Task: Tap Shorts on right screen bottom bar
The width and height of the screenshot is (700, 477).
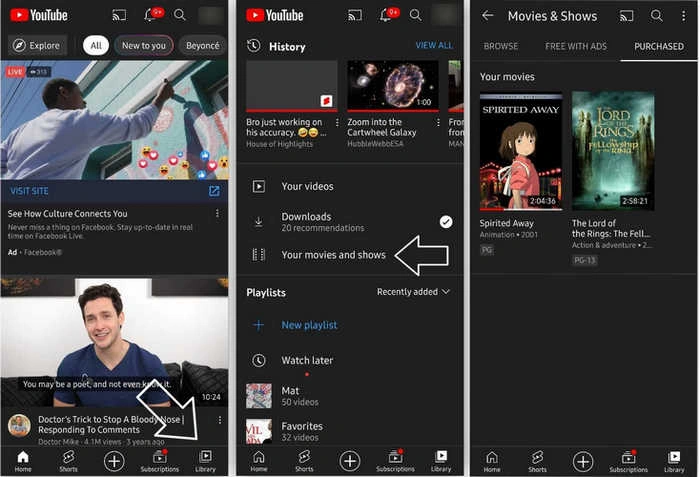Action: [538, 462]
